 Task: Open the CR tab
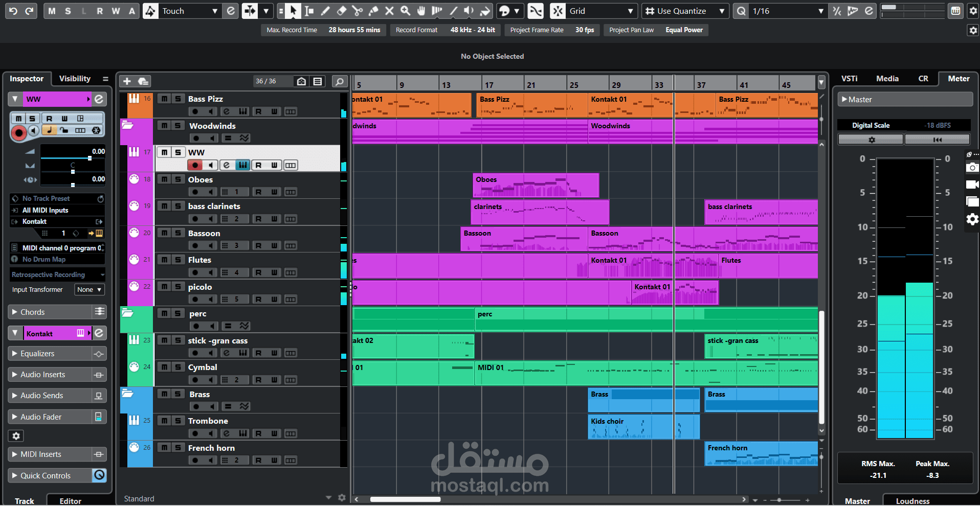[923, 79]
